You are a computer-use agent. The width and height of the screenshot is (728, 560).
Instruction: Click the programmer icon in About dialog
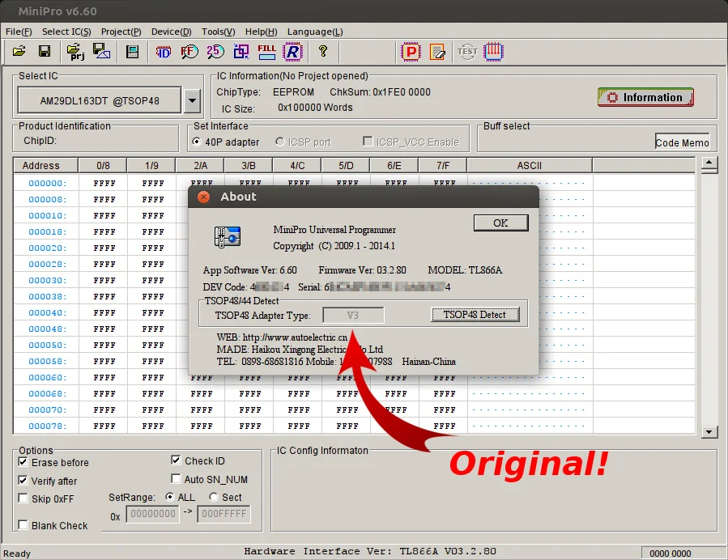227,236
